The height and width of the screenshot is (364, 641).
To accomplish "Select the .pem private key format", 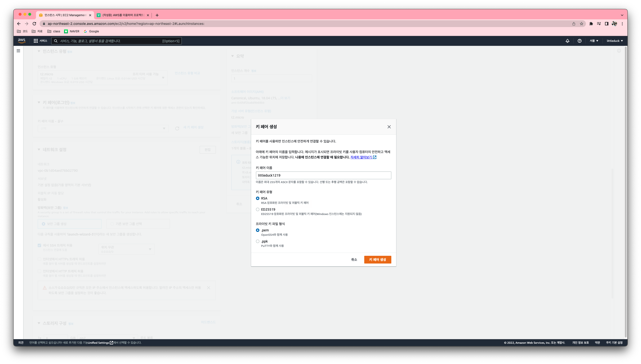I will [257, 230].
